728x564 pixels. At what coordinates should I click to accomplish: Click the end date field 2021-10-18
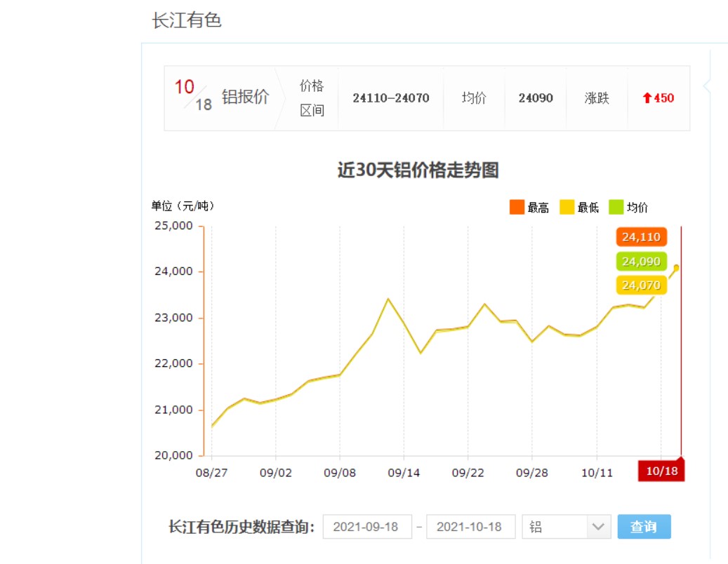pos(470,527)
